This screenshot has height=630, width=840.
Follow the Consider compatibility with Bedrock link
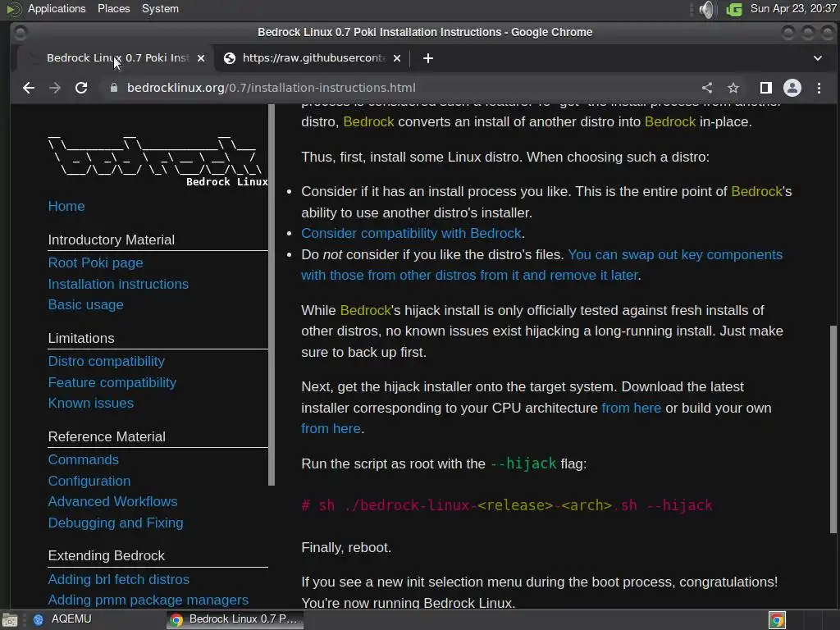click(x=411, y=234)
